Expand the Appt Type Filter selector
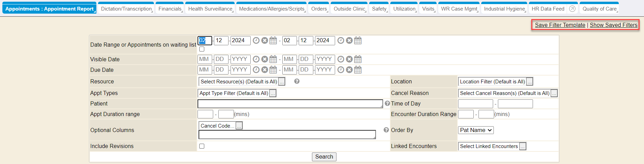This screenshot has height=164, width=644. click(x=273, y=93)
